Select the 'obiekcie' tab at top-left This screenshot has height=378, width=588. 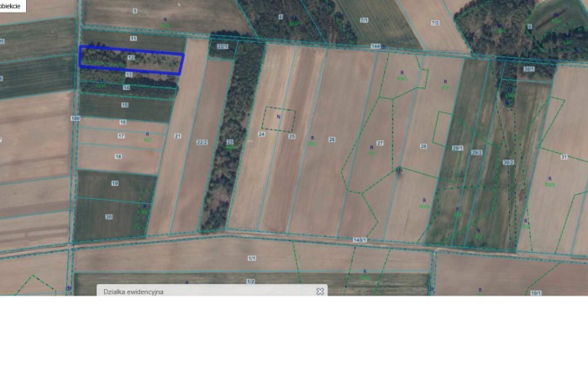(12, 5)
